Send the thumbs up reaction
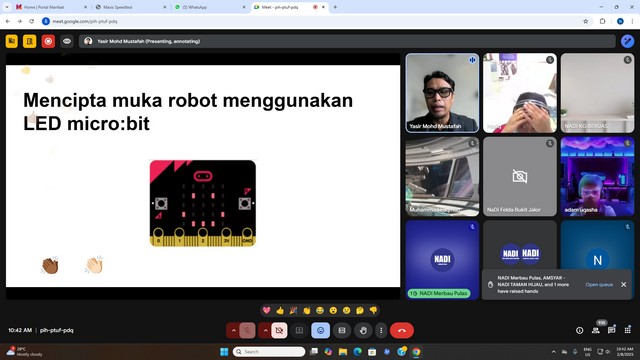Screen dimensions: 640x360 [280, 311]
